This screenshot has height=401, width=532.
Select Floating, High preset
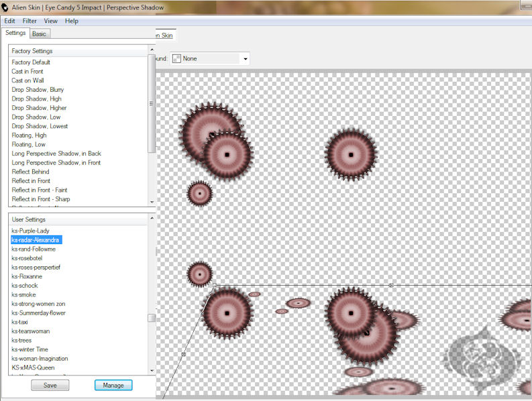tap(29, 135)
